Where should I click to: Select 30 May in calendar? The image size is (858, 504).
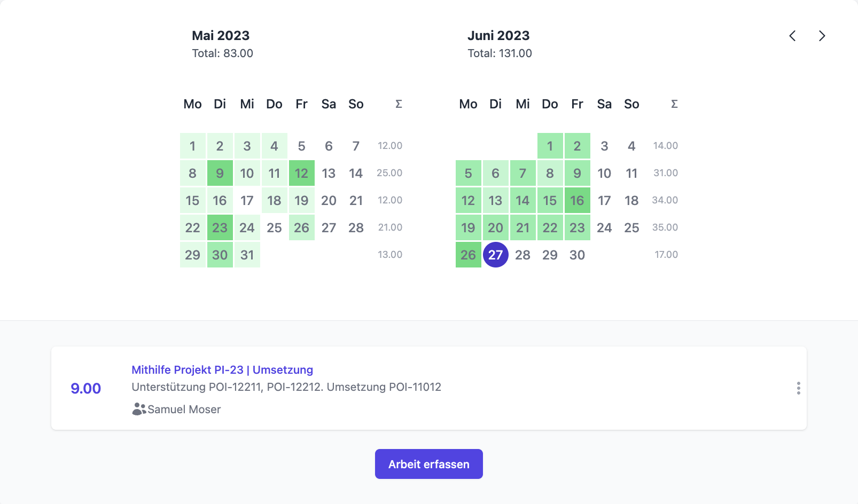[220, 255]
